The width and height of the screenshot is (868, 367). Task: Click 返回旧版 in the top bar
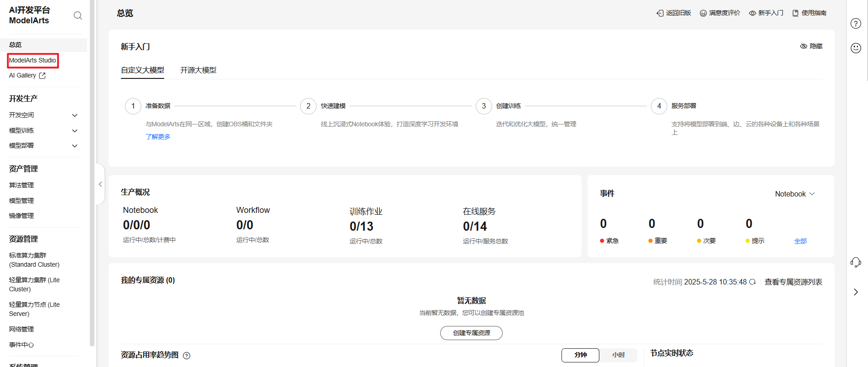(674, 13)
